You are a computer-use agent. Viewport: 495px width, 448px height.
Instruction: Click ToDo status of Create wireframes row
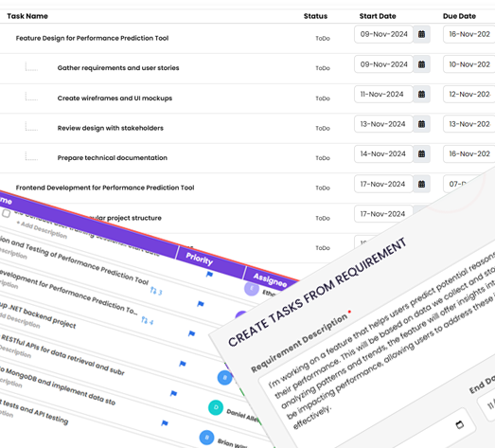[x=323, y=99]
